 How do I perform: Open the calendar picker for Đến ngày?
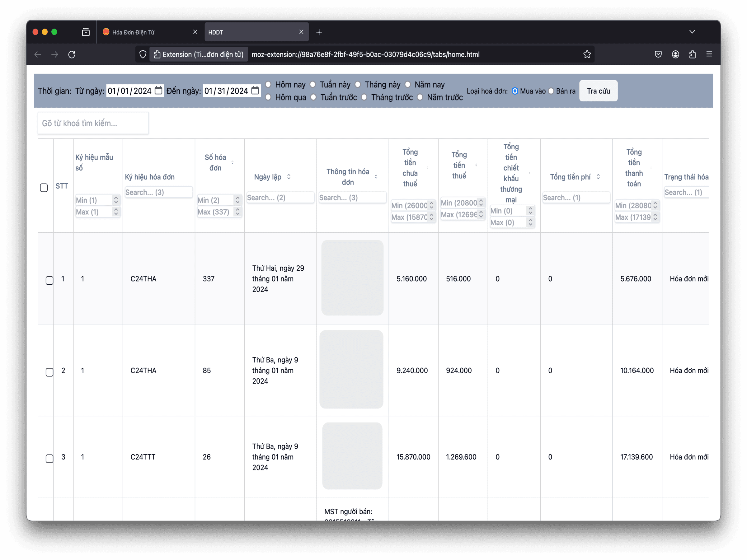coord(255,91)
